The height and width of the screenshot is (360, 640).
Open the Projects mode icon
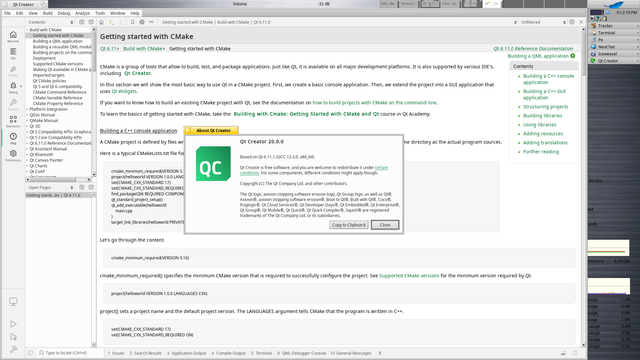pyautogui.click(x=13, y=104)
